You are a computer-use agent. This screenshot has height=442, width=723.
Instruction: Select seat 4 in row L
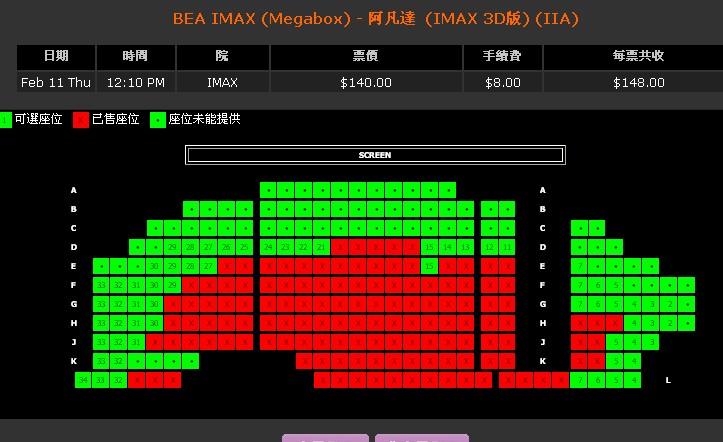click(x=634, y=380)
